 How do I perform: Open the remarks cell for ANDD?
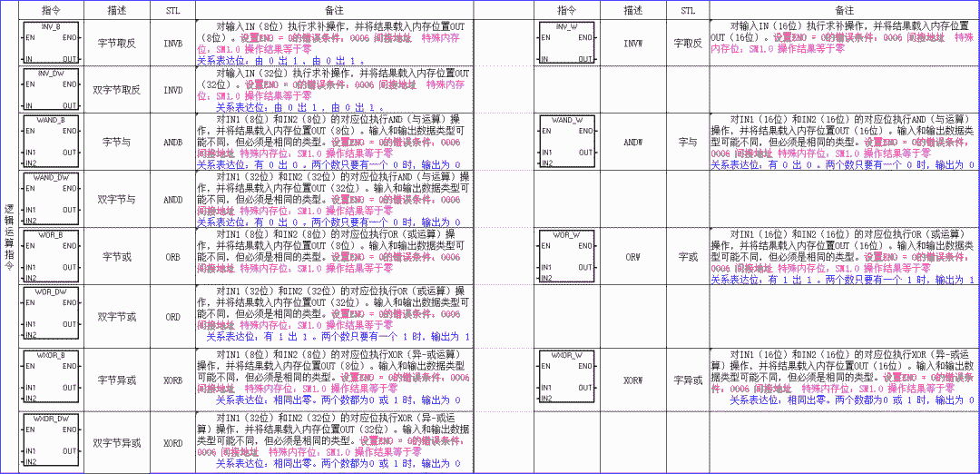pyautogui.click(x=334, y=199)
